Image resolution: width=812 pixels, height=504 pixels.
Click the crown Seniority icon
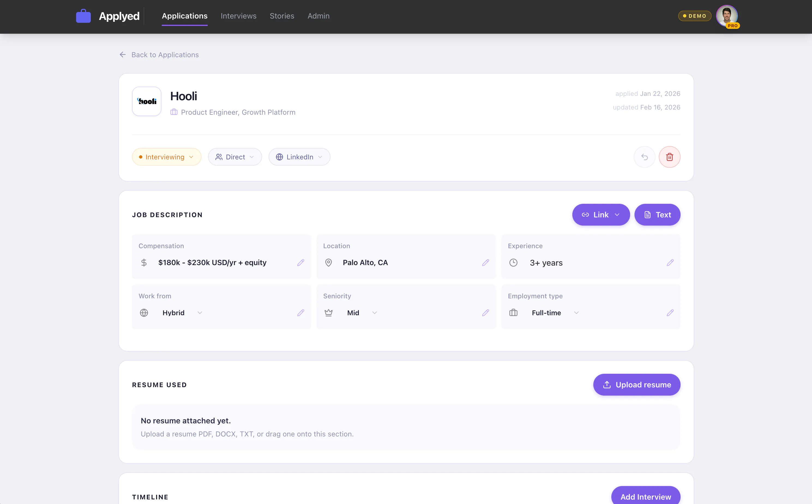(x=329, y=313)
